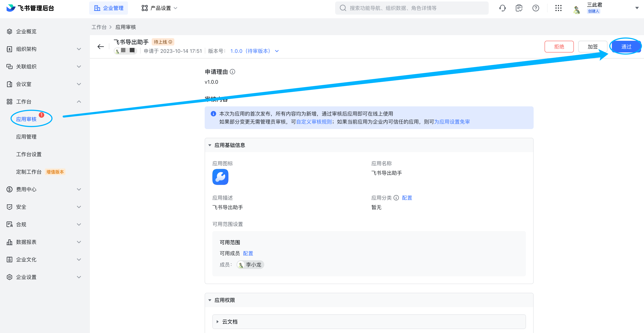The width and height of the screenshot is (644, 333).
Task: Select 应用管理 in the sidebar
Action: tap(26, 137)
